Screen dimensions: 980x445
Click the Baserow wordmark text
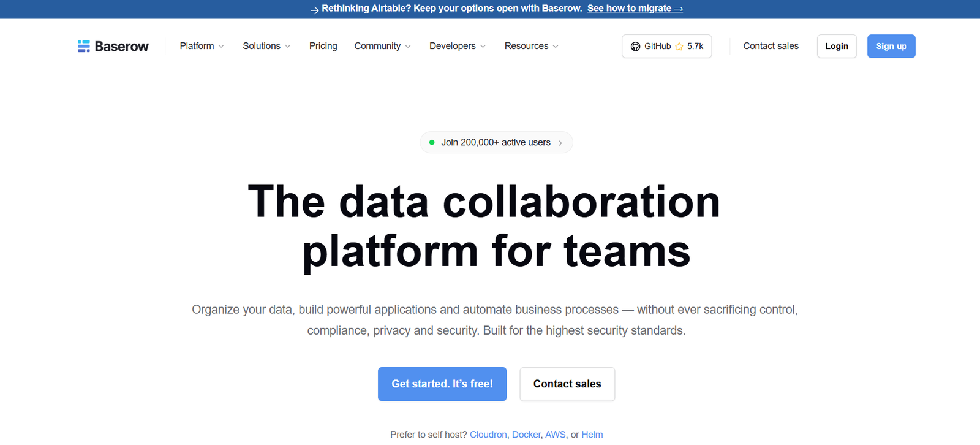122,47
